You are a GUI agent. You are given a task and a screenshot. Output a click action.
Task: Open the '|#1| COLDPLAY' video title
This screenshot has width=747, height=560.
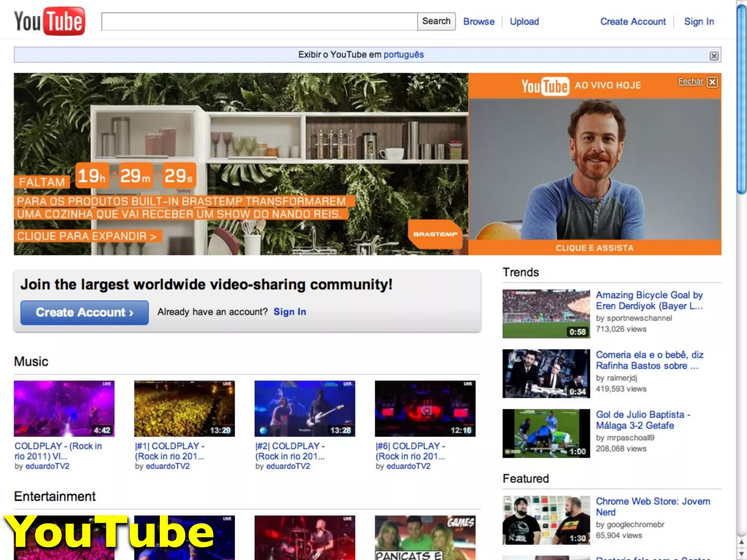(170, 451)
